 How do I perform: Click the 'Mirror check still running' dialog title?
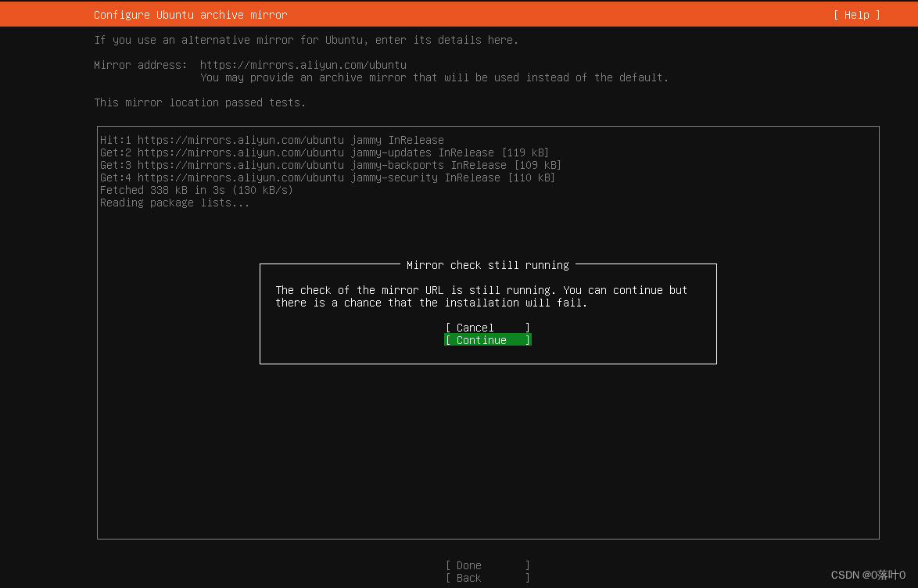pyautogui.click(x=488, y=265)
